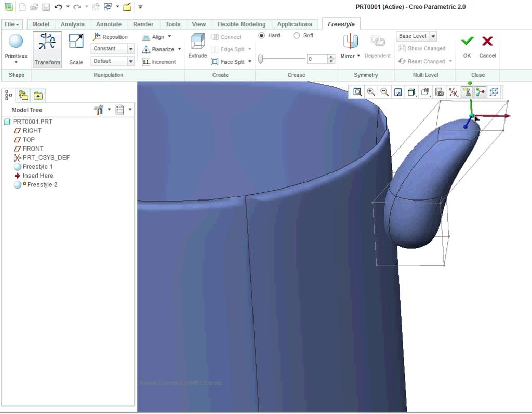This screenshot has width=532, height=414.
Task: Open the saved orientations (named views) icon
Action: pos(425,92)
